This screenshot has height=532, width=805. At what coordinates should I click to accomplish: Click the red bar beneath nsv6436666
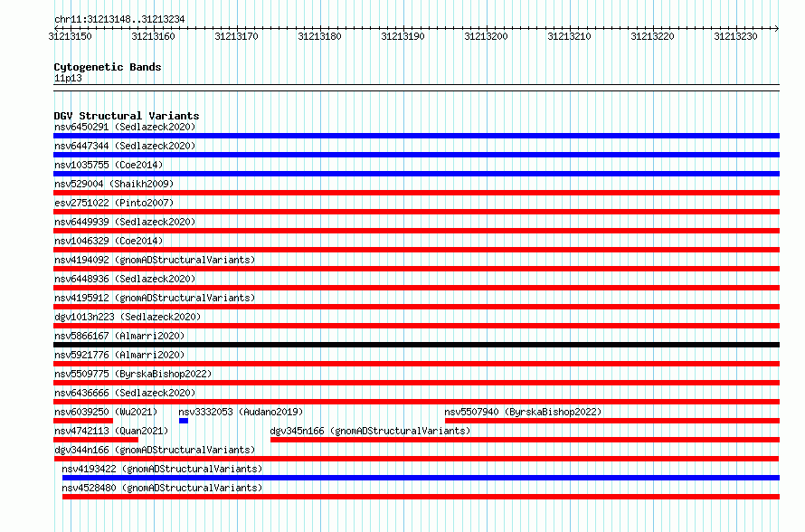tap(416, 402)
